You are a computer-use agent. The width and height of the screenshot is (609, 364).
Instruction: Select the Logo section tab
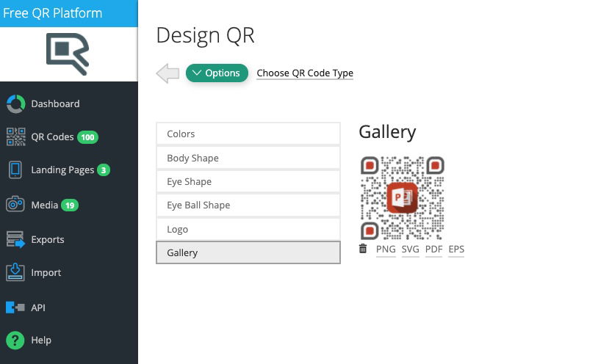click(248, 230)
